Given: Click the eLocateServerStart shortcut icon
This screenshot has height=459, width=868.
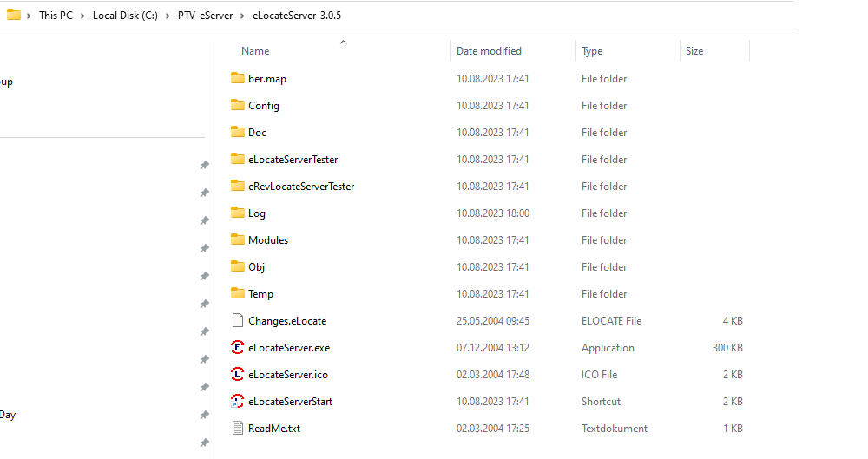Looking at the screenshot, I should coord(238,402).
